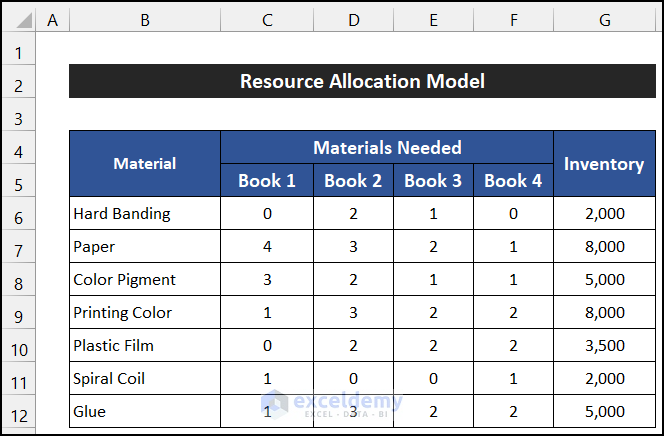
Task: Click the Resource Allocation Model title cell
Action: point(362,82)
